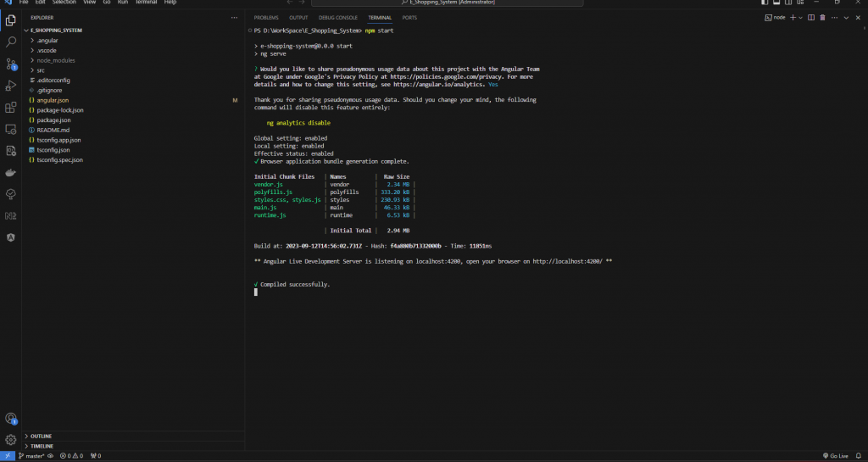Open the Angular icon view in activity bar
The width and height of the screenshot is (868, 462).
click(x=10, y=237)
